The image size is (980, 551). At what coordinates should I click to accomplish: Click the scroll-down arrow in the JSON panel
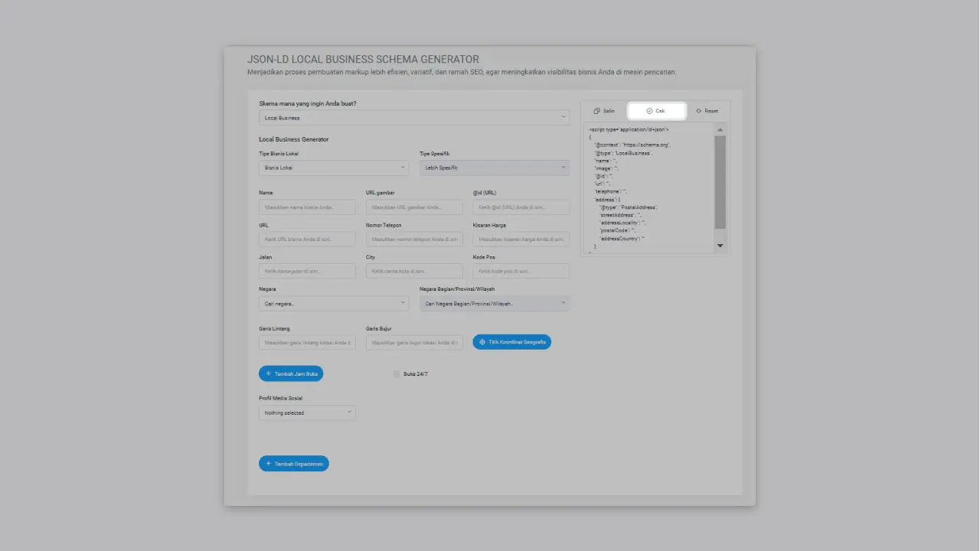[720, 246]
